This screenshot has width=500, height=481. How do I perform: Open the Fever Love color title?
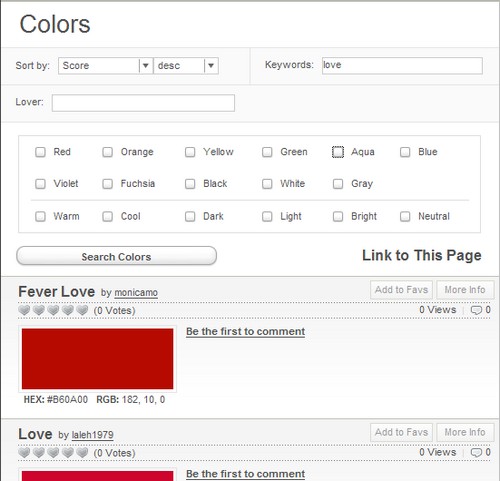57,292
